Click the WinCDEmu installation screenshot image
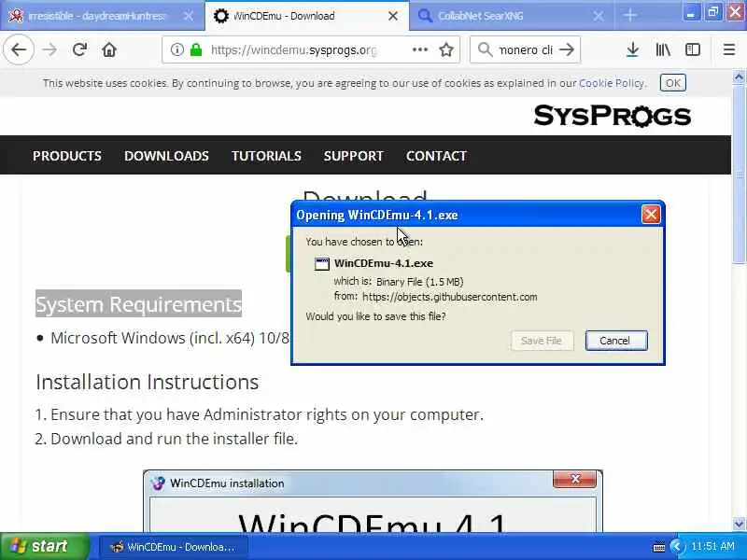Screen dimensions: 747x560 [x=373, y=501]
